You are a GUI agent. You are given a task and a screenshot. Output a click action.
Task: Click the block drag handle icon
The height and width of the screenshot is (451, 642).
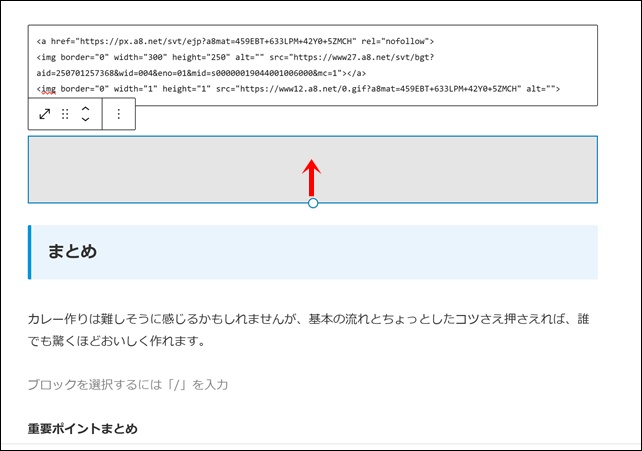click(x=65, y=114)
